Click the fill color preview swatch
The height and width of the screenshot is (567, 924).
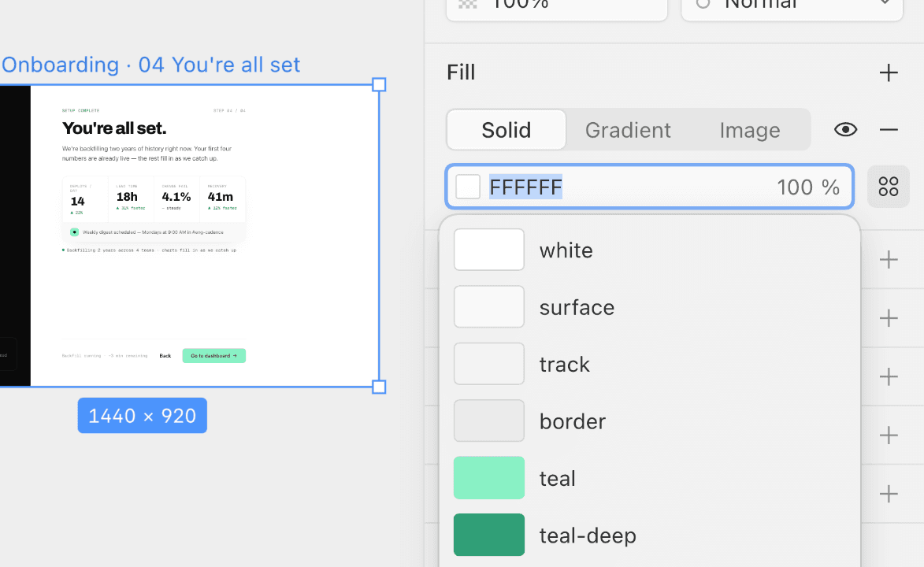468,187
